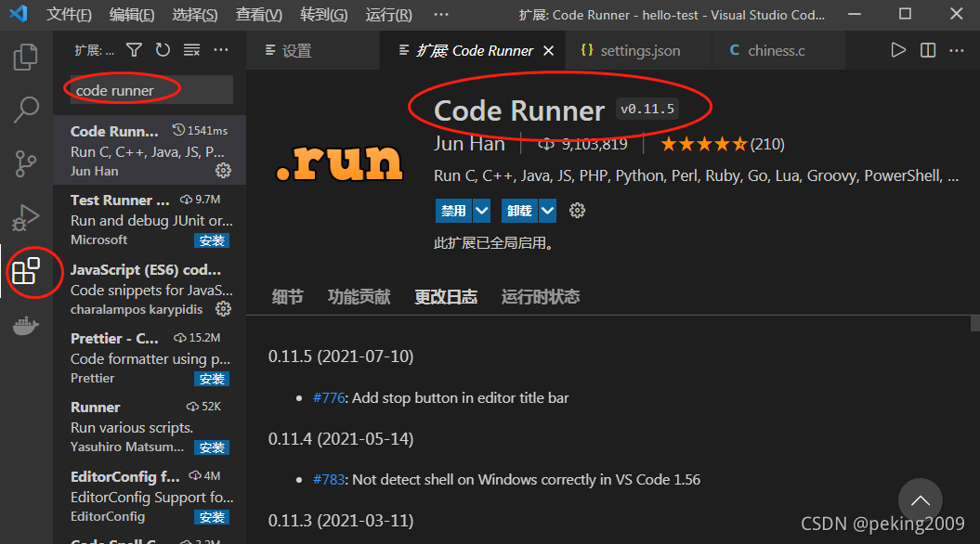Viewport: 980px width, 544px height.
Task: Install the Runner extension by Yasuhiro
Action: pyautogui.click(x=212, y=447)
